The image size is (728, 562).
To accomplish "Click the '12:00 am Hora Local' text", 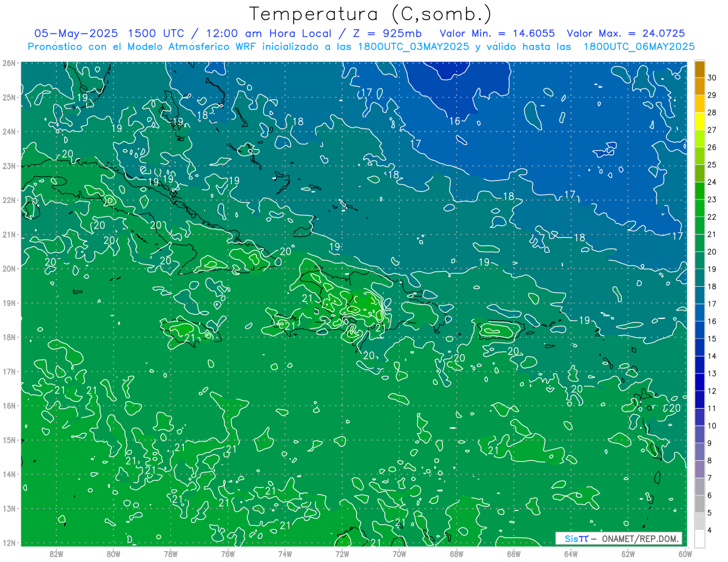I will [269, 33].
